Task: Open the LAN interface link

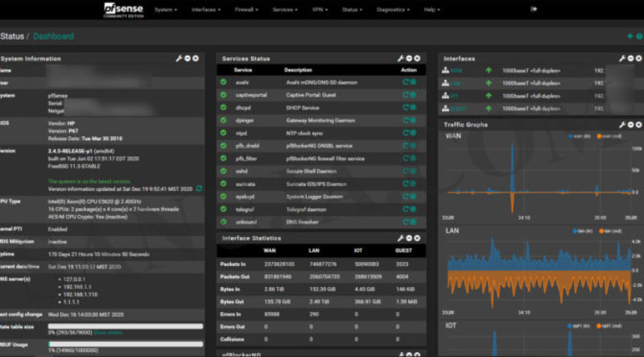Action: click(455, 84)
